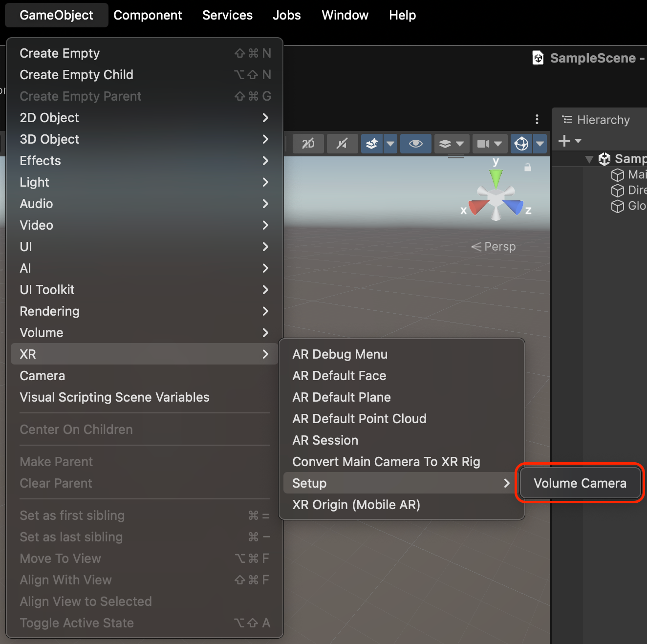Open the Setup submenu entry
Screen dimensions: 647x644
click(x=402, y=483)
